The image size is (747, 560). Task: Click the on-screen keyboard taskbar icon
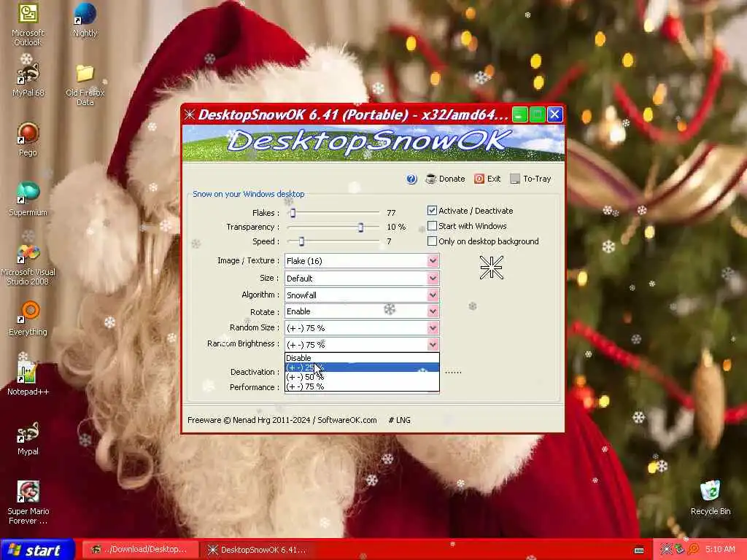tap(639, 550)
